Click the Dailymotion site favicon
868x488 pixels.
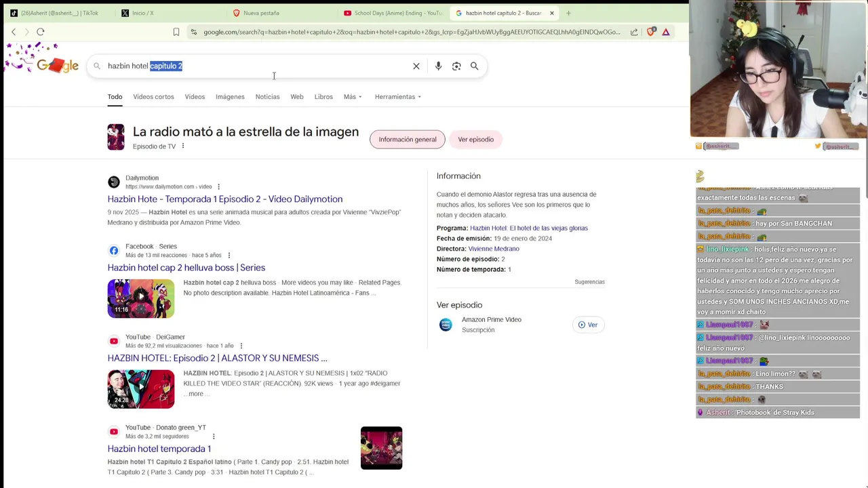114,182
